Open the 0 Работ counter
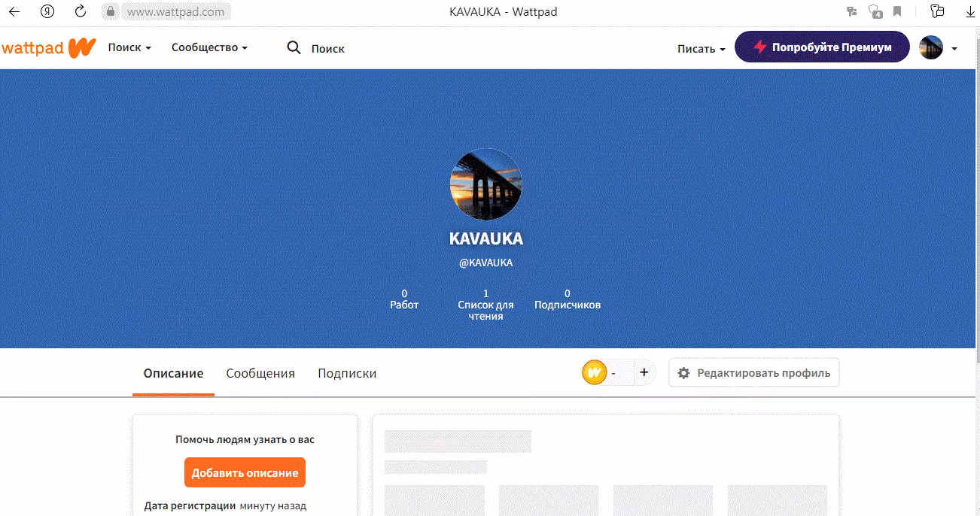This screenshot has width=980, height=516. [x=404, y=299]
